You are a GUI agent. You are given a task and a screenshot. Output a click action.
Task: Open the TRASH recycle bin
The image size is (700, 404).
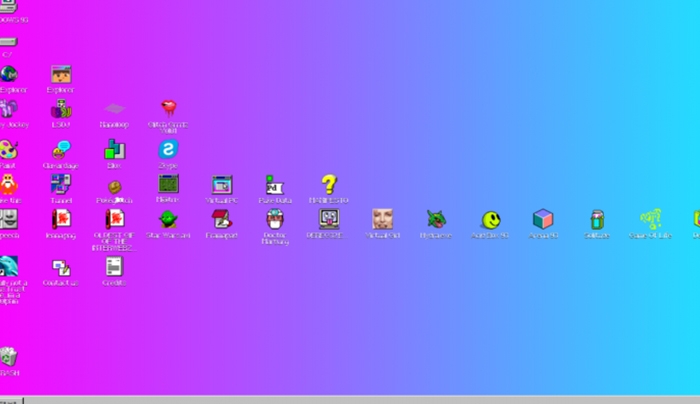(8, 357)
